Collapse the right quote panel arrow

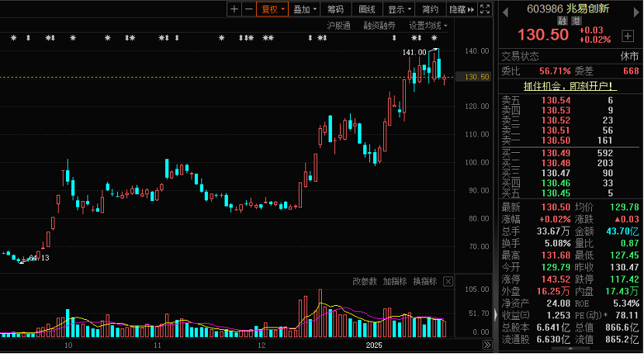pyautogui.click(x=496, y=314)
